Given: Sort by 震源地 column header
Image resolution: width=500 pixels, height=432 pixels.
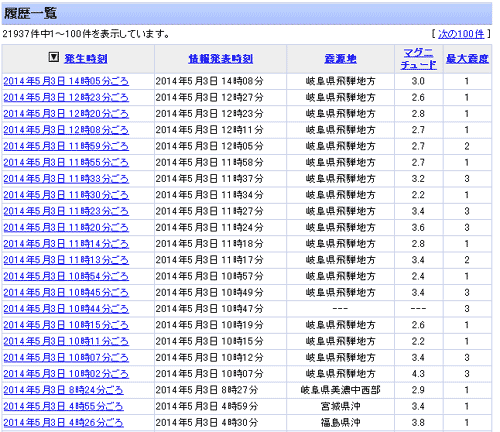Looking at the screenshot, I should click(x=340, y=59).
